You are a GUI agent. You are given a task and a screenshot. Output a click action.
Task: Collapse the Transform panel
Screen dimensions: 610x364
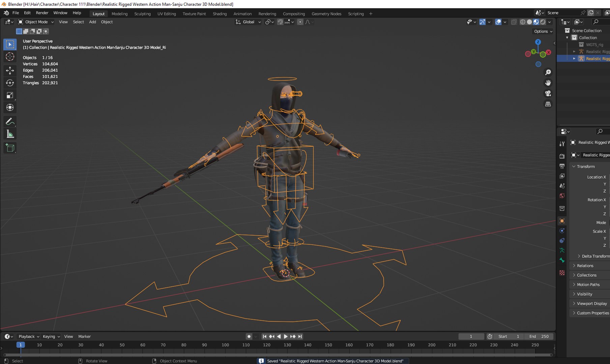pos(586,166)
